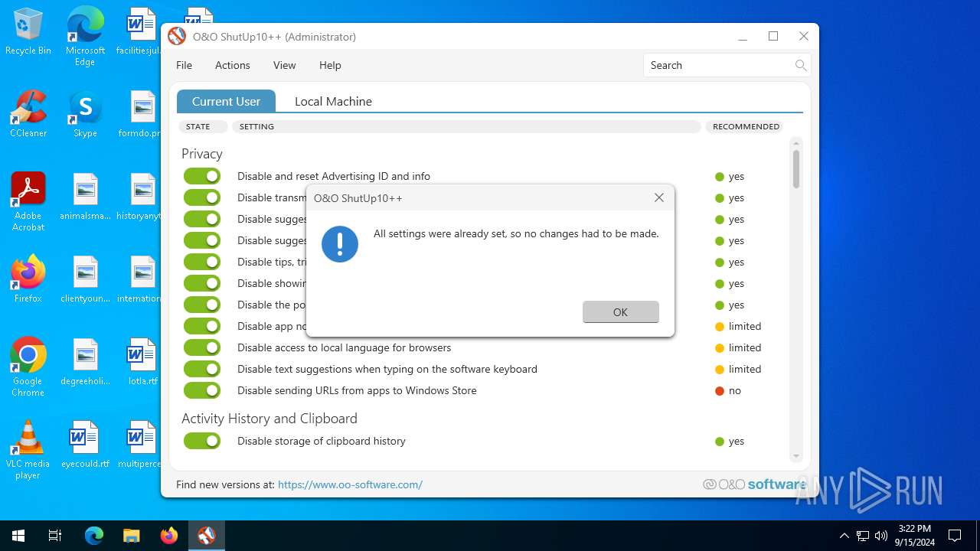
Task: Open the oo-software.com link
Action: pos(350,484)
